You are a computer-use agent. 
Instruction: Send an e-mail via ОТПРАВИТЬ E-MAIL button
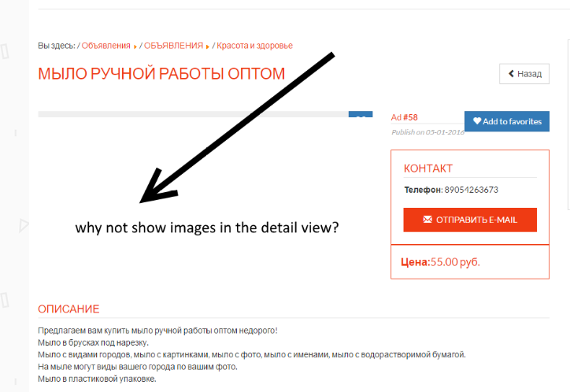(470, 220)
